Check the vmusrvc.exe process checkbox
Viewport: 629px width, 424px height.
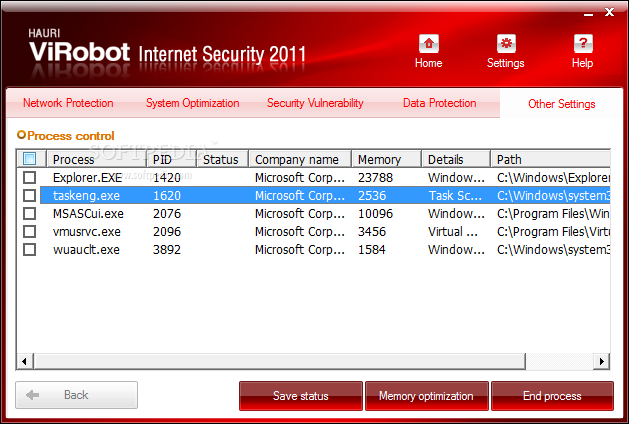pos(29,231)
